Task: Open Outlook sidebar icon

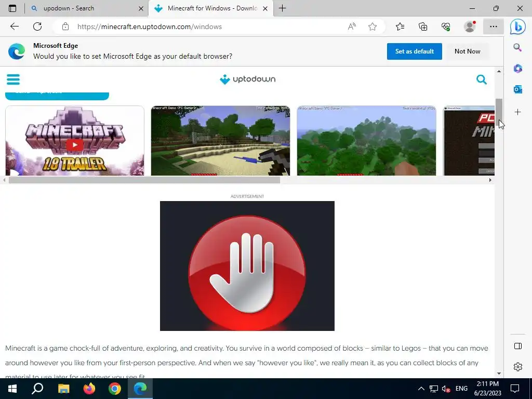Action: (x=517, y=89)
